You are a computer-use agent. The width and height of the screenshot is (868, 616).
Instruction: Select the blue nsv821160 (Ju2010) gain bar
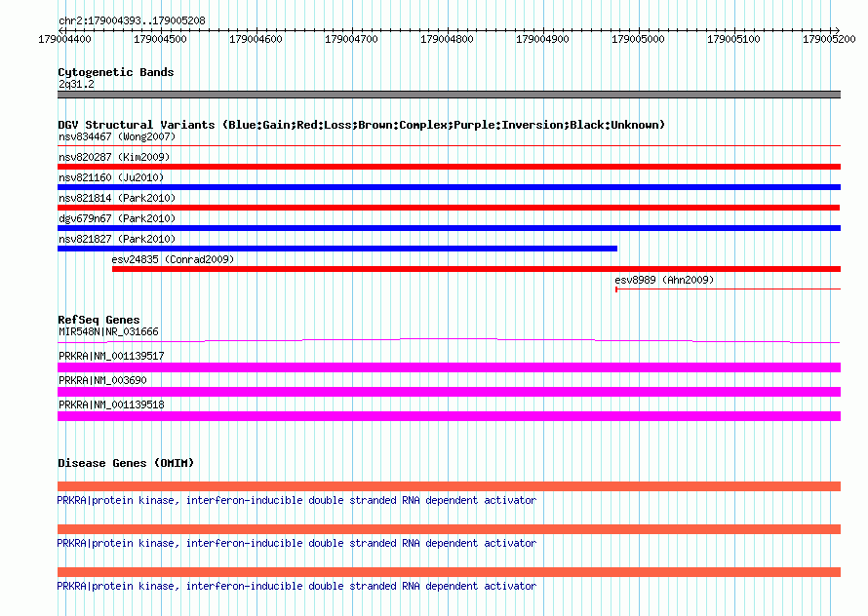click(x=449, y=187)
